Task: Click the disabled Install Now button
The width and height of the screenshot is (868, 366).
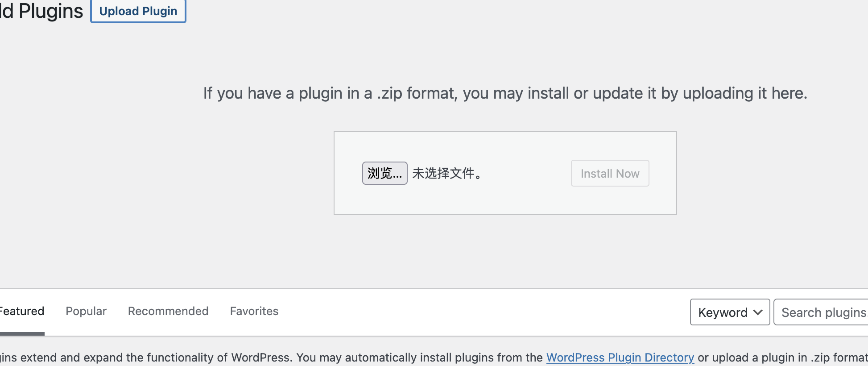Action: [x=610, y=173]
